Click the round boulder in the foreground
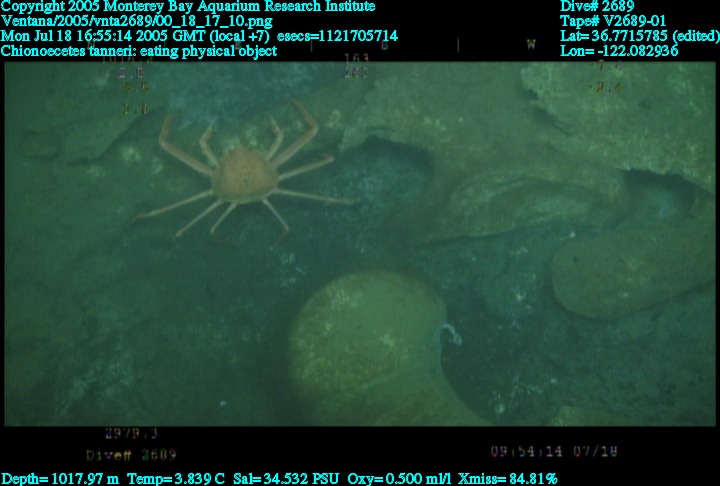720x486 pixels. click(367, 340)
